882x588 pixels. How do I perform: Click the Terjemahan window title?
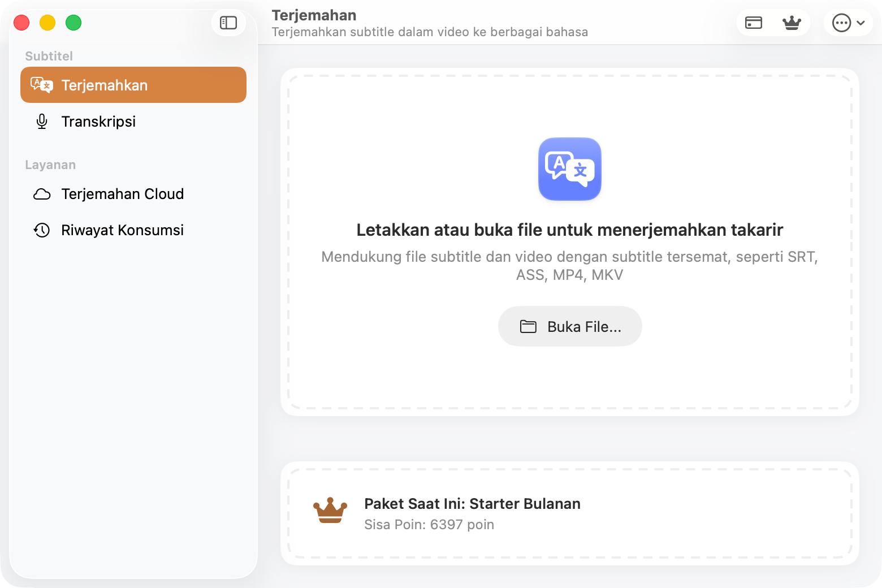click(314, 15)
